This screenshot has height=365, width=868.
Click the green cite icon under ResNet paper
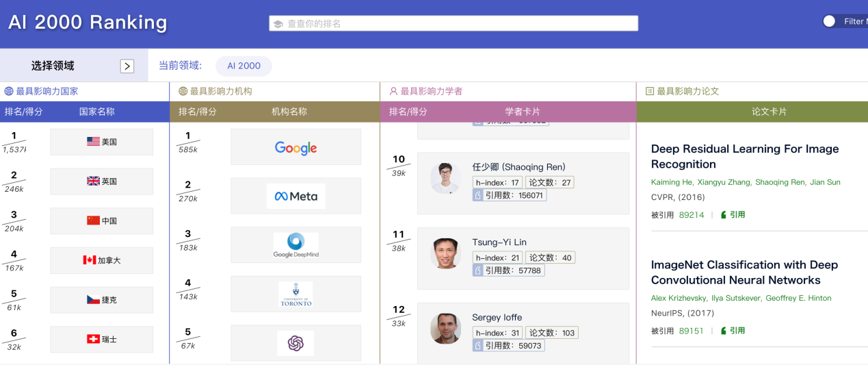coord(724,215)
